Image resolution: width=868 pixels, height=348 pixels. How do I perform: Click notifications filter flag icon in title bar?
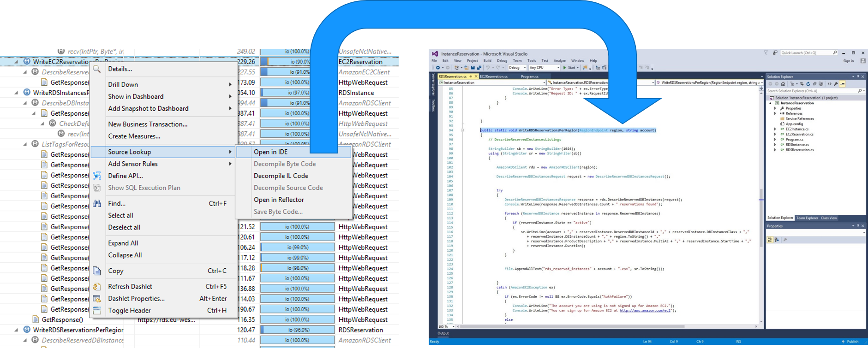(x=766, y=53)
